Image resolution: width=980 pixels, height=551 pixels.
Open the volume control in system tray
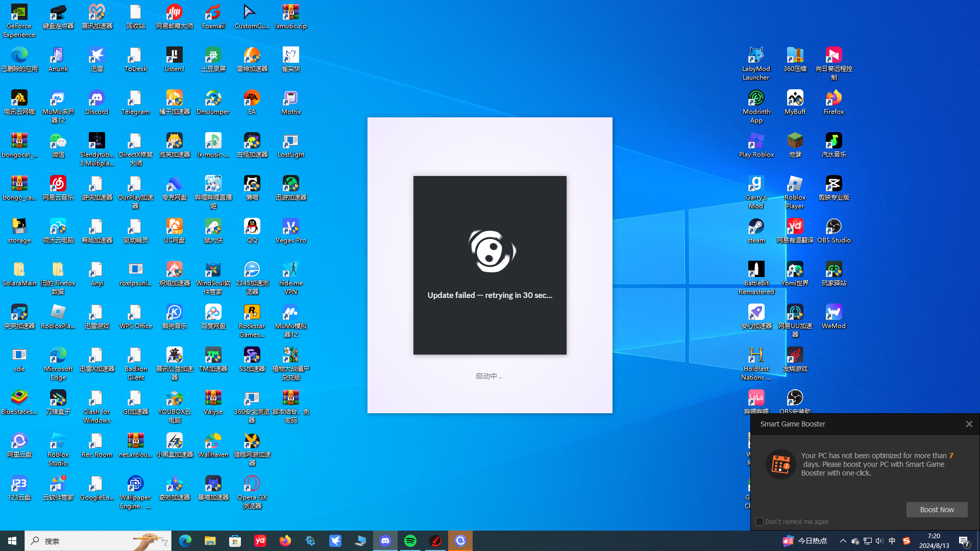pos(879,541)
